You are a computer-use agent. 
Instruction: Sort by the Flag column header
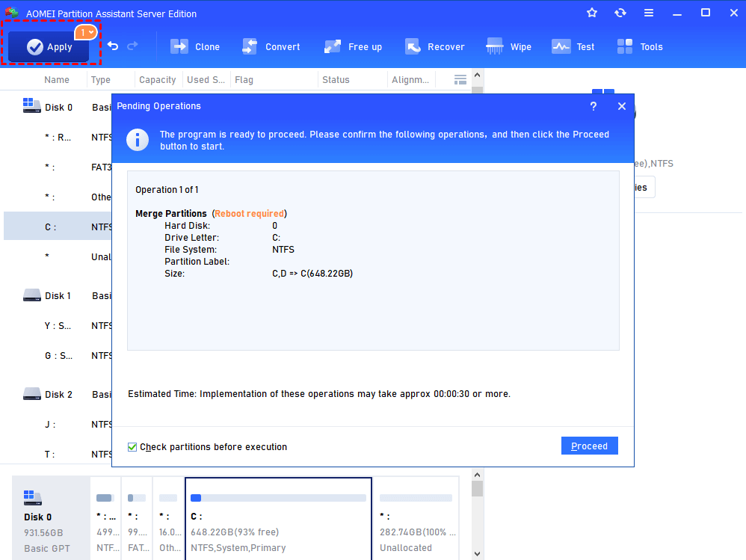(x=244, y=80)
